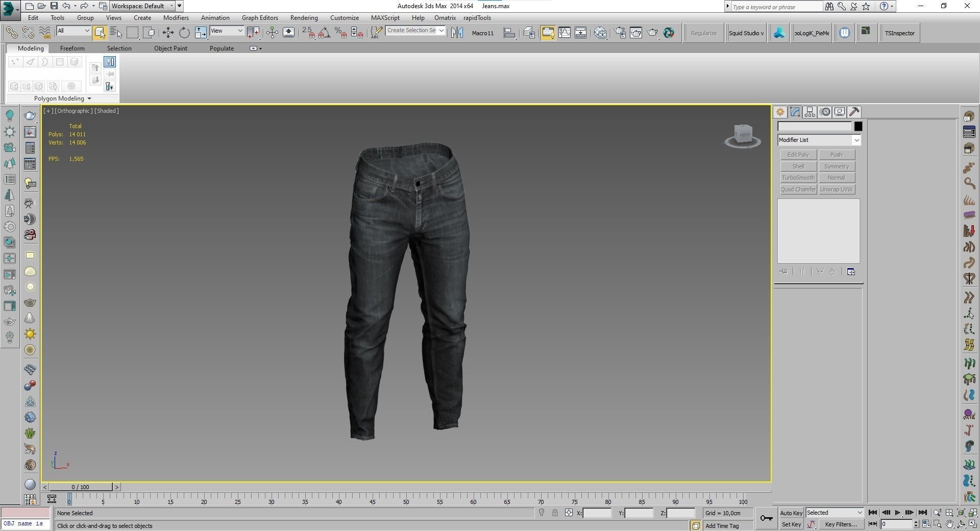
Task: Open the Modifiers menu
Action: [176, 18]
